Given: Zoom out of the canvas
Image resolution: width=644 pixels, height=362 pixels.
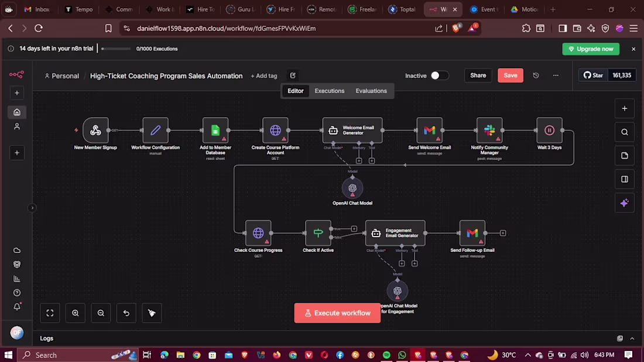Looking at the screenshot, I should (101, 313).
